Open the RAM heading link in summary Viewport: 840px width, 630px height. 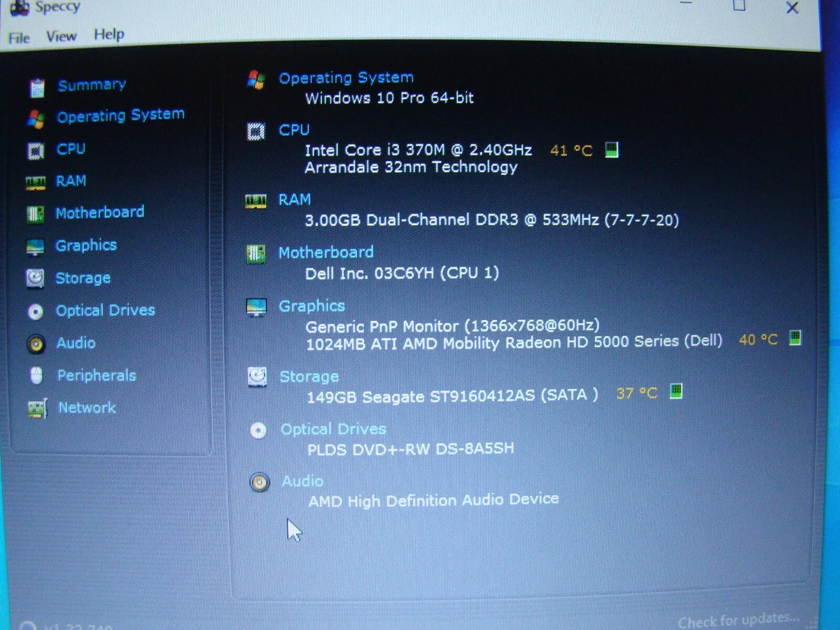294,200
